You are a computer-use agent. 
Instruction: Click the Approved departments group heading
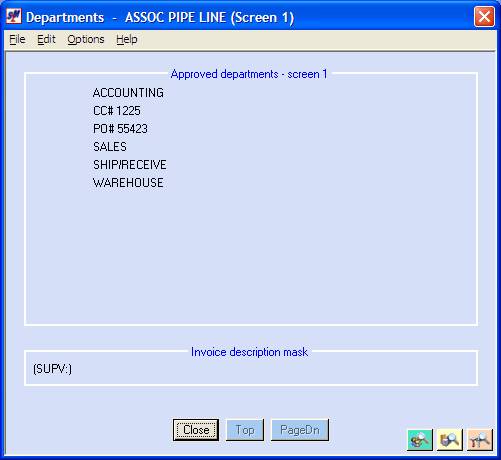pyautogui.click(x=249, y=74)
